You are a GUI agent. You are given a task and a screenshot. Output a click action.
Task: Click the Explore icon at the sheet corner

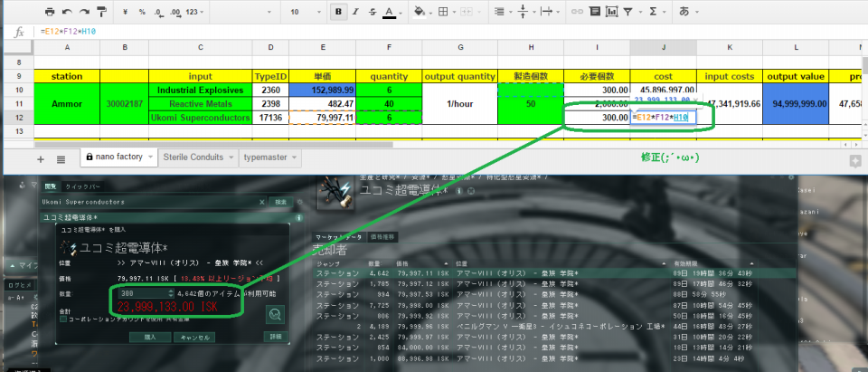pos(856,160)
